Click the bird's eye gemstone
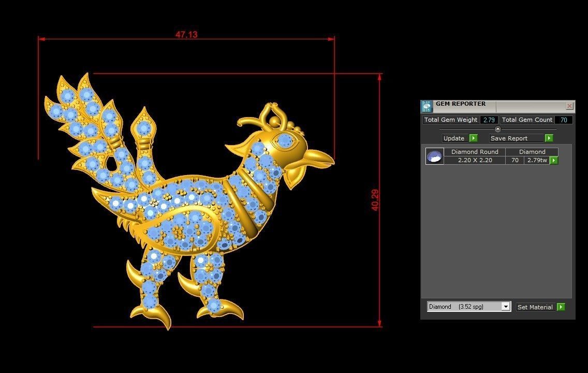The width and height of the screenshot is (588, 373). coord(285,141)
